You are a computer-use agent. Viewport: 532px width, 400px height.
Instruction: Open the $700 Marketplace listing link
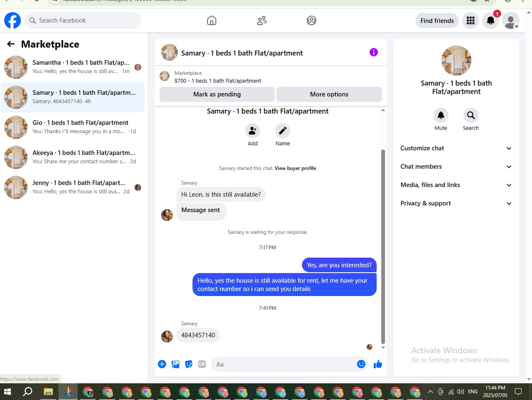pos(218,81)
